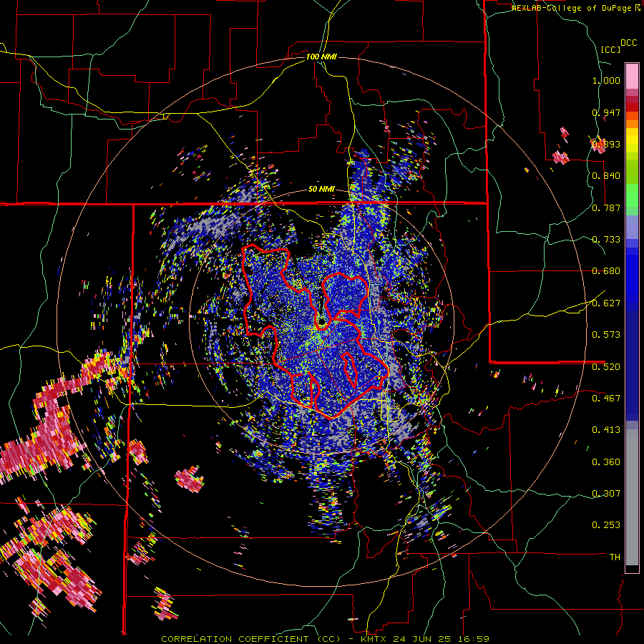Pick the yellow segment of the color bar

[632, 140]
